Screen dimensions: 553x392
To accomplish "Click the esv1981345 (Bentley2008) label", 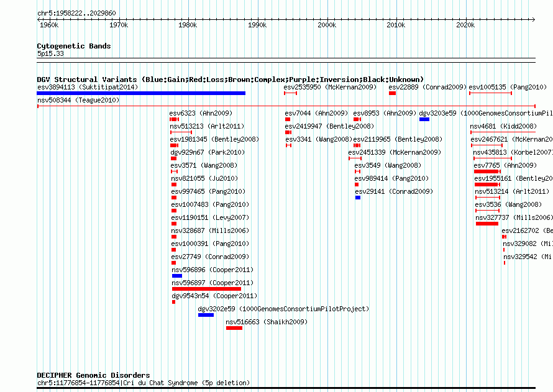I will click(x=214, y=139).
